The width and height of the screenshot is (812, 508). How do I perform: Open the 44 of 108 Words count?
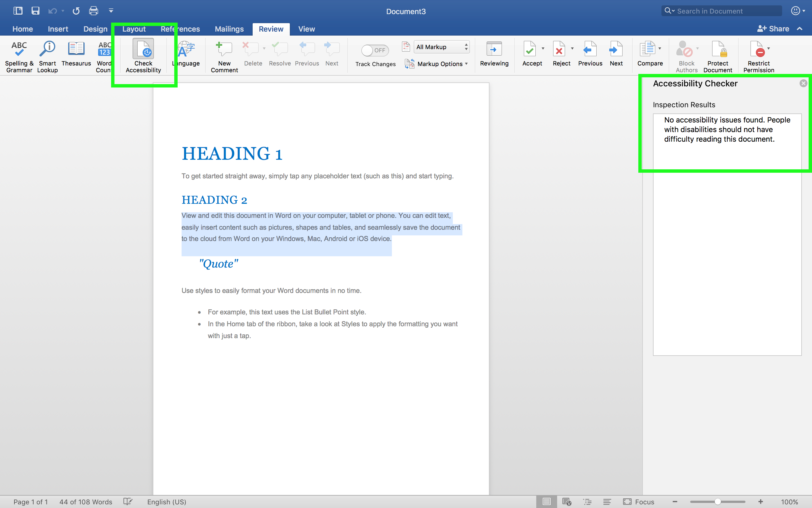click(85, 502)
